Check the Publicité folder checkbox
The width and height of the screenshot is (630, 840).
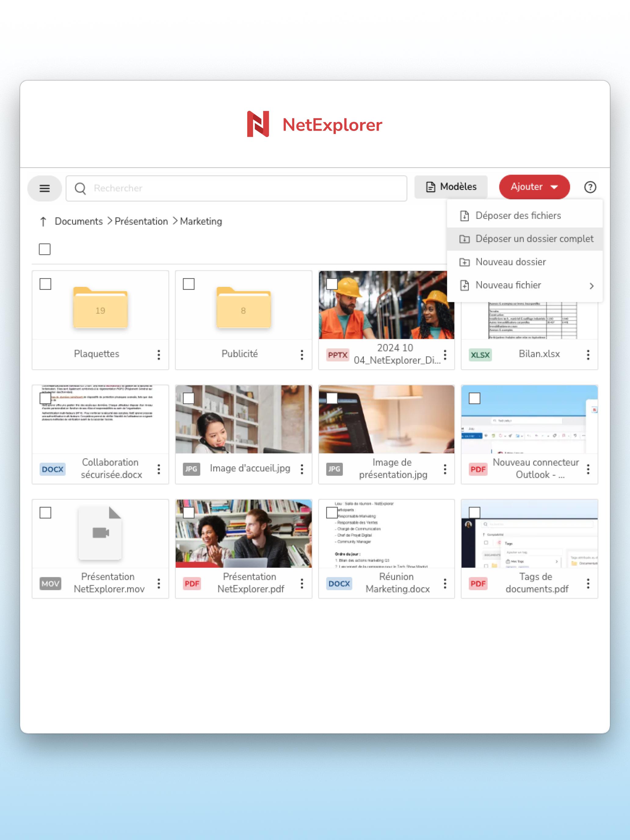tap(189, 284)
